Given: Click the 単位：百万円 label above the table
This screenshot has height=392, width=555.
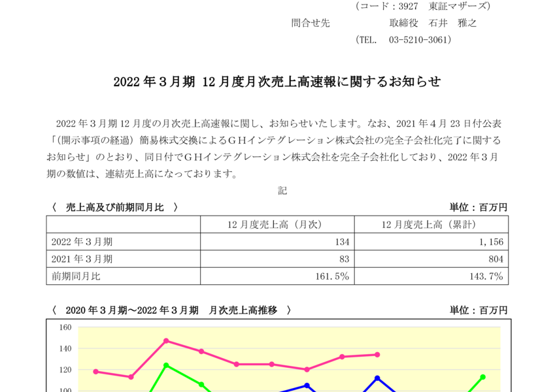Looking at the screenshot, I should [479, 207].
